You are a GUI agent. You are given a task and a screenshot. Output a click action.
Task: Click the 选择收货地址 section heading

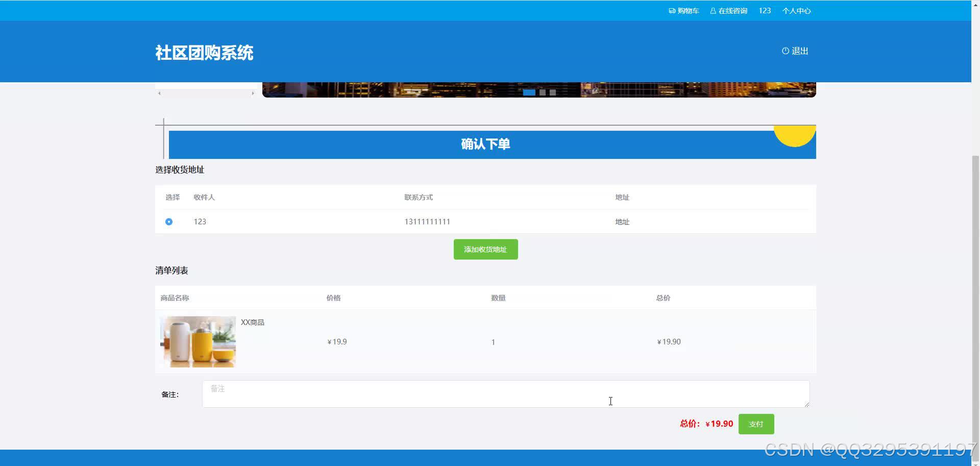180,170
